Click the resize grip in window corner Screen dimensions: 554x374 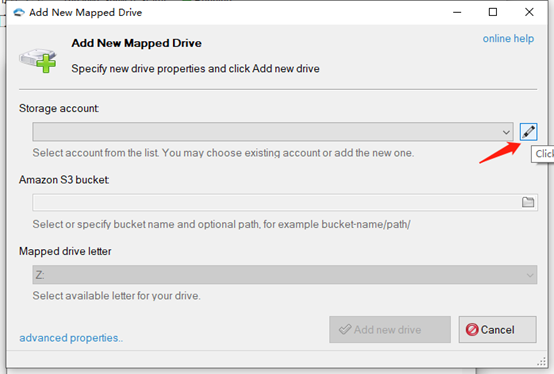point(541,361)
